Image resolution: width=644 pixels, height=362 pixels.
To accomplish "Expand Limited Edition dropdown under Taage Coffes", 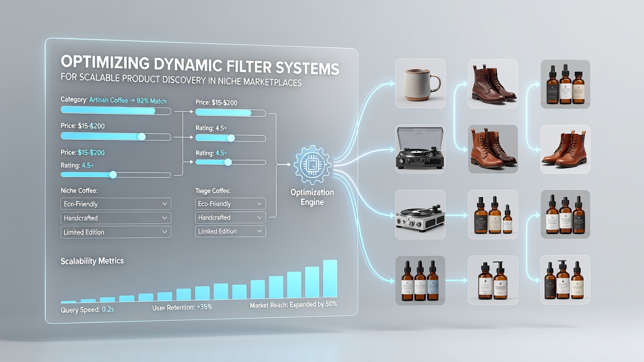I will 230,231.
